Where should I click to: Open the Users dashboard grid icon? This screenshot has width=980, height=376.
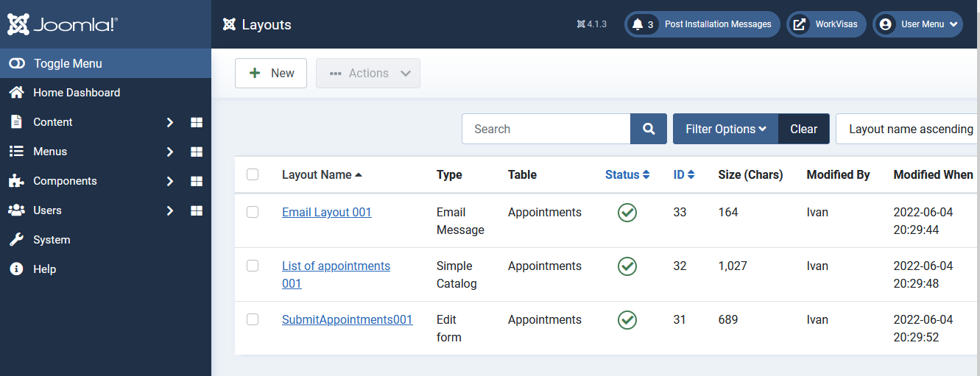[197, 210]
